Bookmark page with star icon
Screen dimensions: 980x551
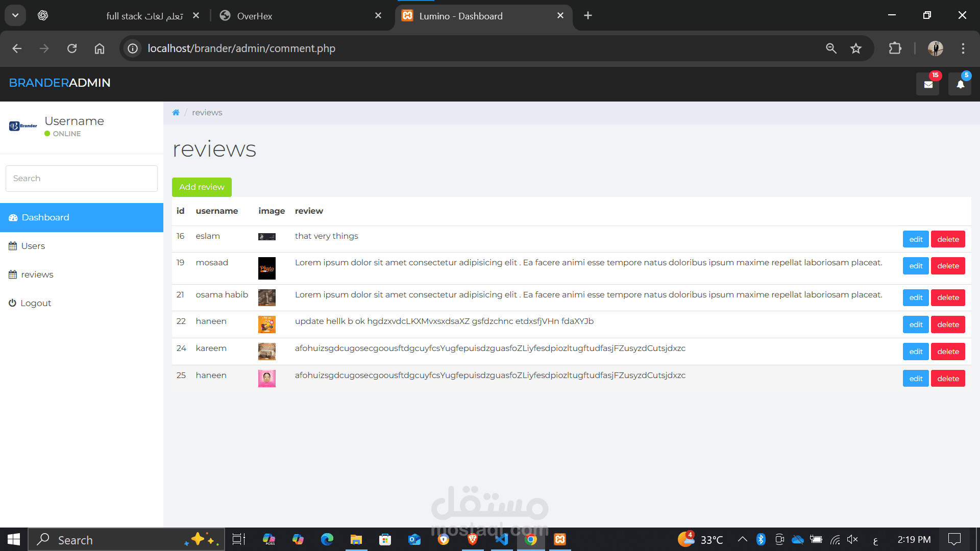(856, 48)
